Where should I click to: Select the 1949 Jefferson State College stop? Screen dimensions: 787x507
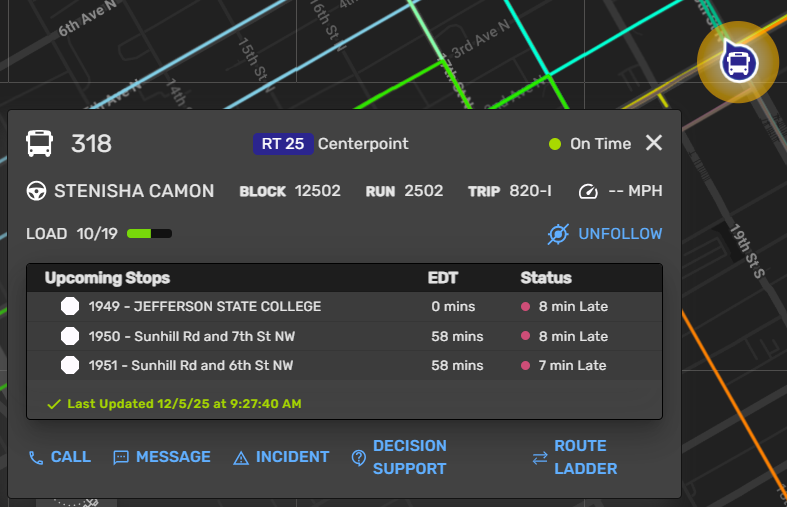pos(204,307)
